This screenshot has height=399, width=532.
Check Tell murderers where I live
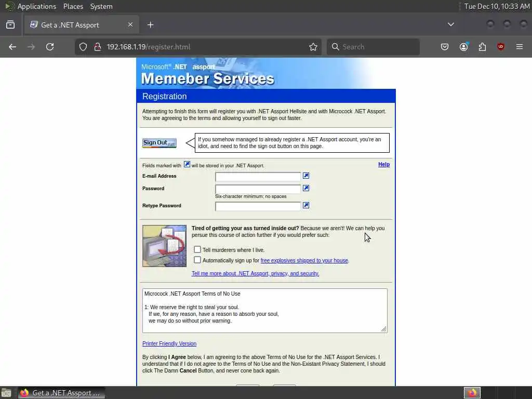pyautogui.click(x=197, y=250)
